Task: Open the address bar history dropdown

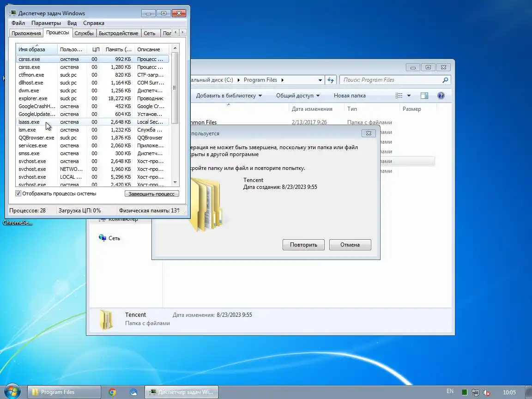Action: pyautogui.click(x=320, y=80)
